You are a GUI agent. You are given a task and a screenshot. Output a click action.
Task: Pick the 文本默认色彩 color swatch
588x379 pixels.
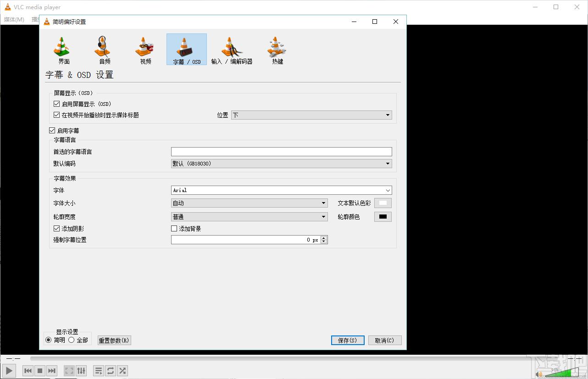[383, 203]
